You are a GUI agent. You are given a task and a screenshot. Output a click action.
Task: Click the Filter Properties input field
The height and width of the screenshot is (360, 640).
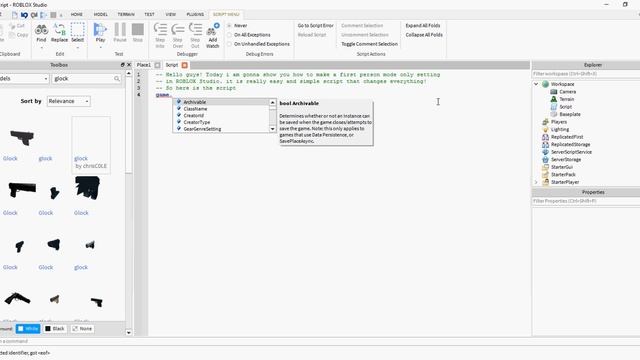(586, 201)
